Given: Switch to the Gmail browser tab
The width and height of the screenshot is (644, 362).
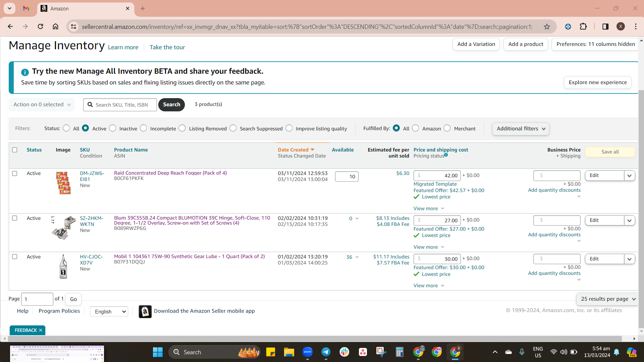Looking at the screenshot, I should [26, 8].
